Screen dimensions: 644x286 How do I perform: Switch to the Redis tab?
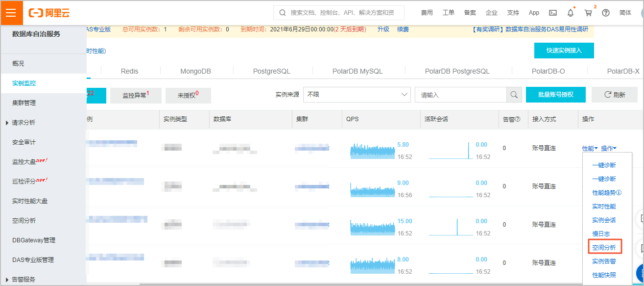pos(129,71)
